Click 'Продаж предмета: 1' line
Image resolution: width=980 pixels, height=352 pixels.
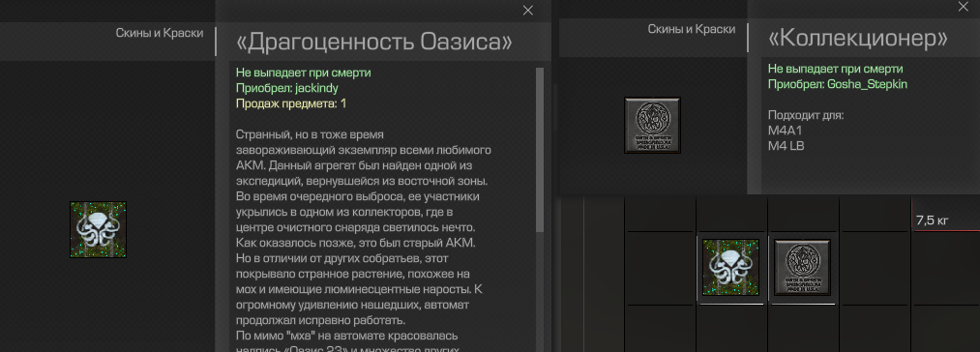[291, 103]
